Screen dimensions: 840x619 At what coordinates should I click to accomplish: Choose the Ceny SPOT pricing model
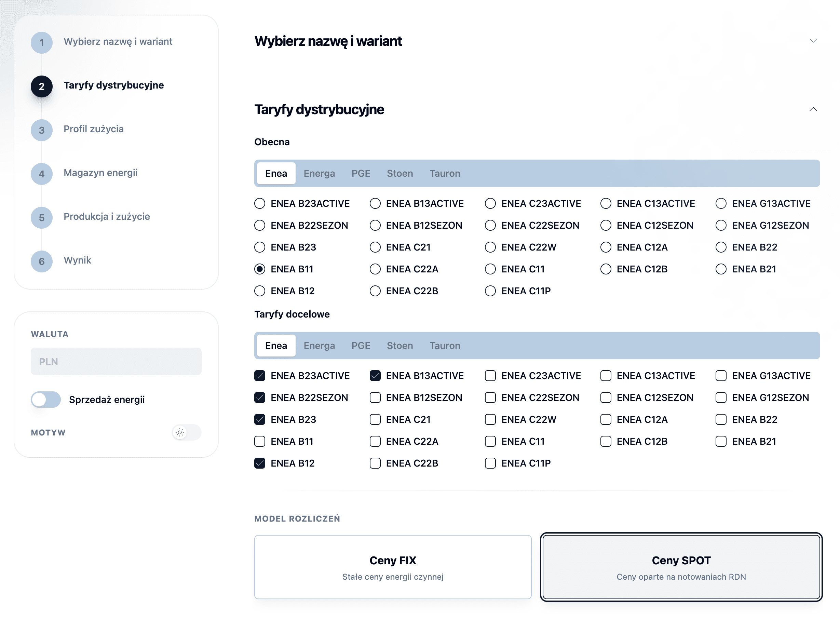[x=681, y=567]
